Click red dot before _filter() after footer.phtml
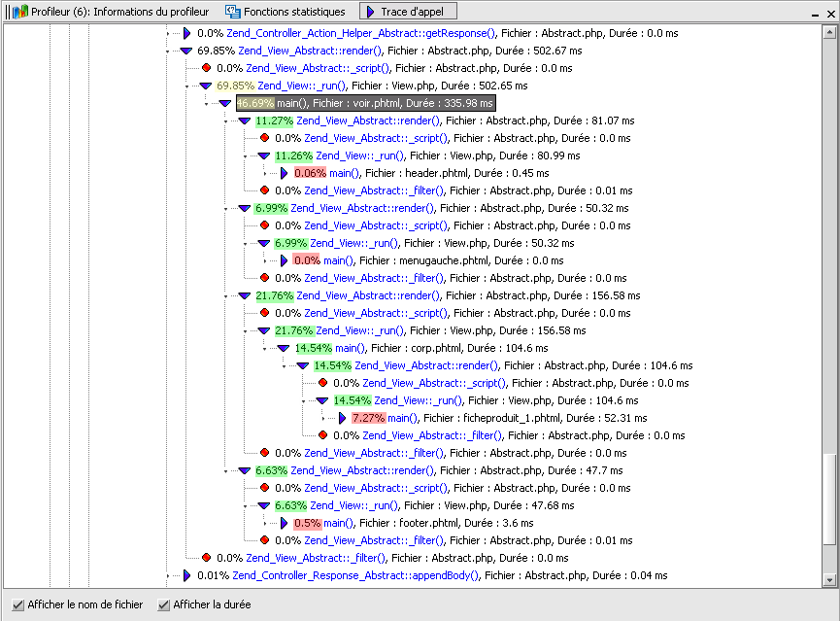 pyautogui.click(x=265, y=540)
